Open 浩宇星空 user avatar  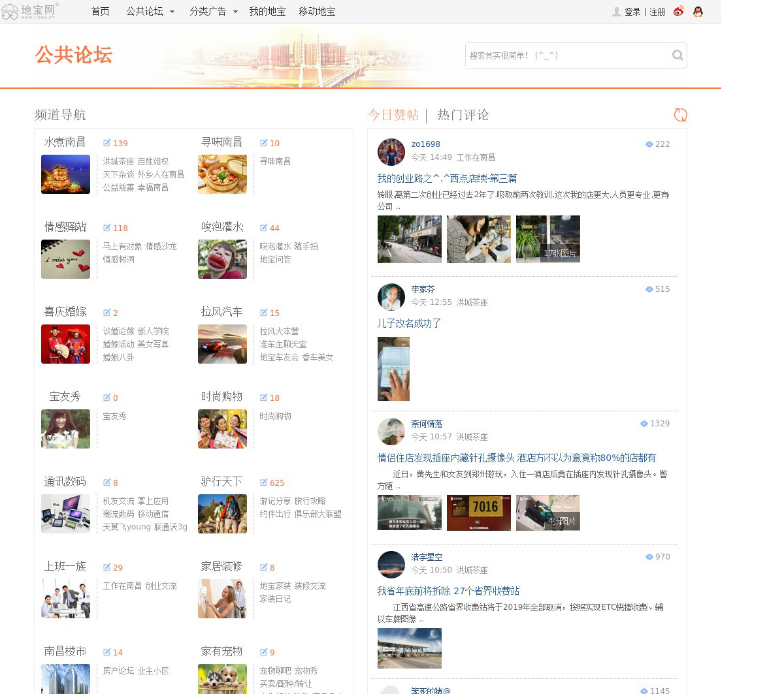pos(391,565)
